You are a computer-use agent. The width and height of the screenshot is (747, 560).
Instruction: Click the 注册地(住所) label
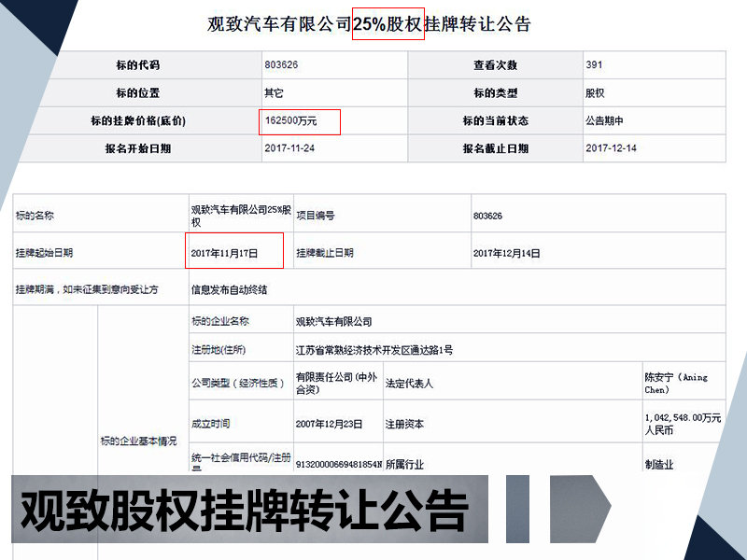tap(218, 349)
